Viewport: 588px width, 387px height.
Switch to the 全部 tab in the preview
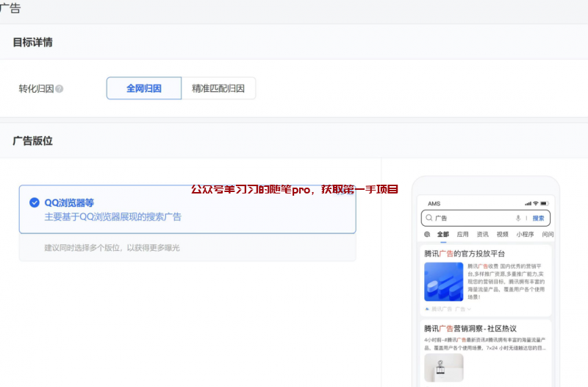(442, 235)
